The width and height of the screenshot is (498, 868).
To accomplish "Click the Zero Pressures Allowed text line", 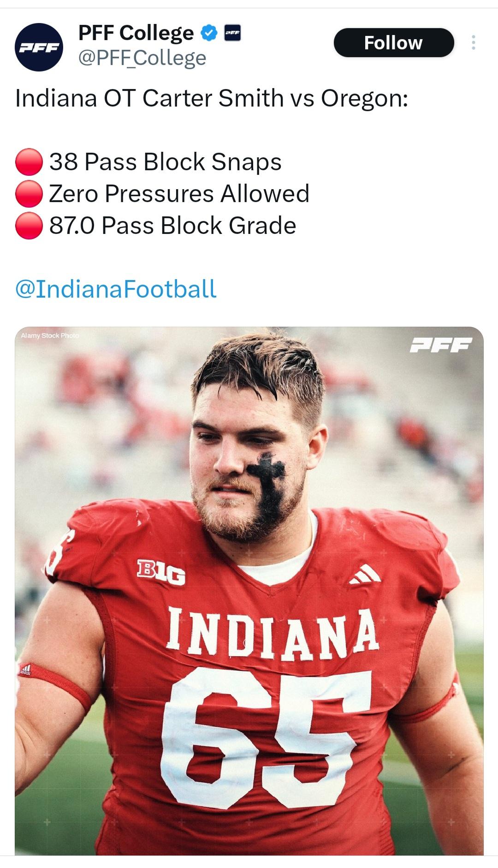I will [x=179, y=194].
